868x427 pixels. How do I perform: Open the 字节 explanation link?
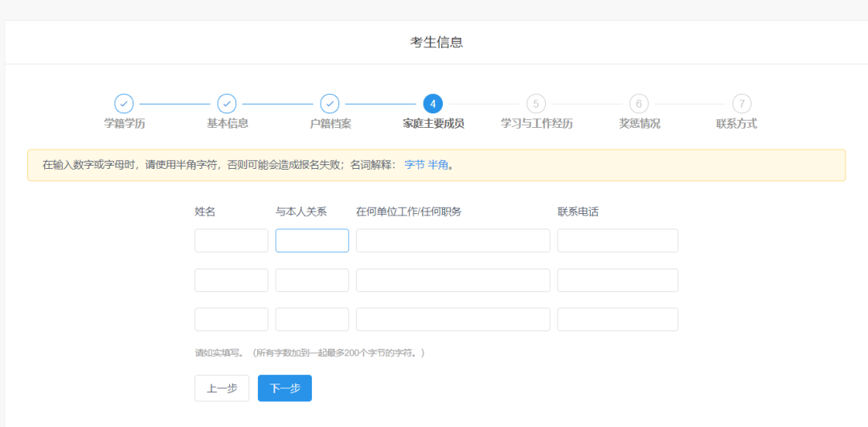[x=415, y=165]
